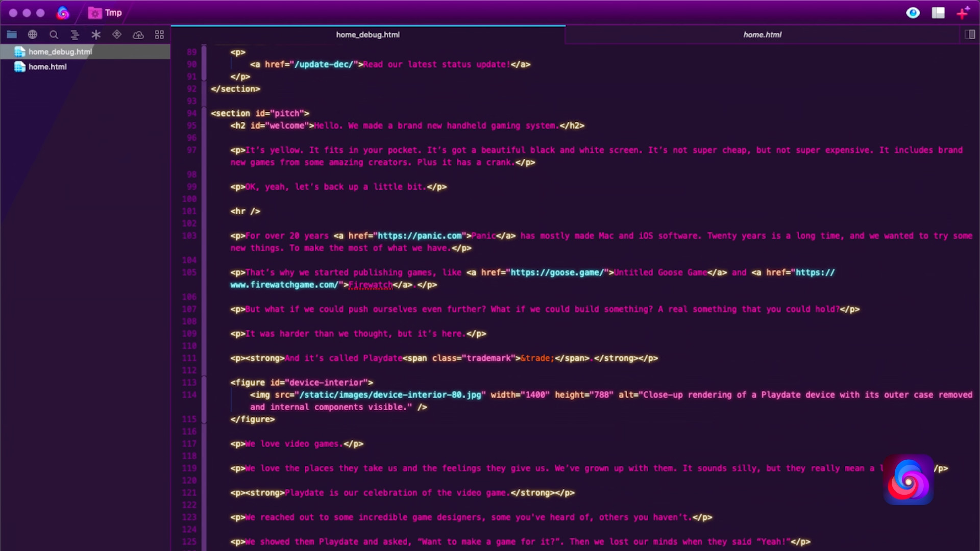Select the source control diamond icon
The height and width of the screenshot is (551, 980).
tap(116, 34)
